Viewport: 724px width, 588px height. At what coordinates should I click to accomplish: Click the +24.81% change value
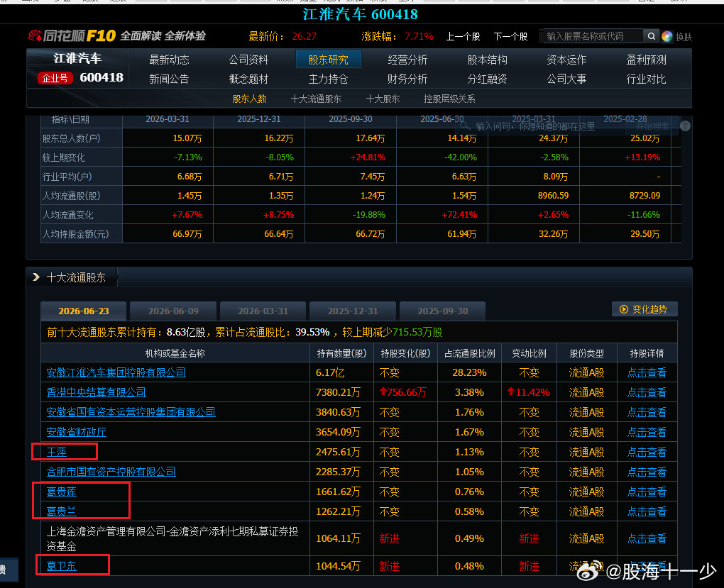pos(368,157)
